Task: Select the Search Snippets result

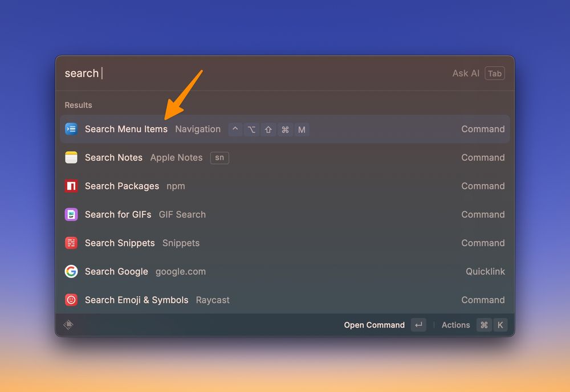Action: [x=285, y=243]
